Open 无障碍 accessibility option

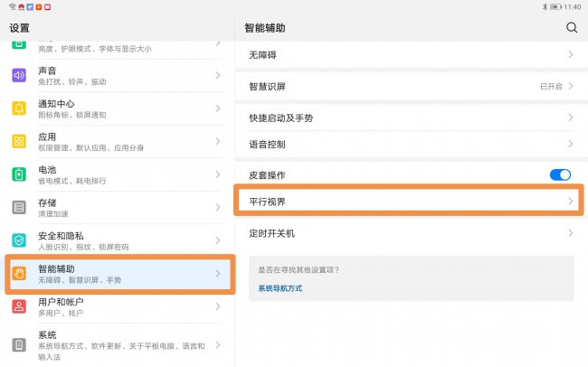(x=412, y=55)
